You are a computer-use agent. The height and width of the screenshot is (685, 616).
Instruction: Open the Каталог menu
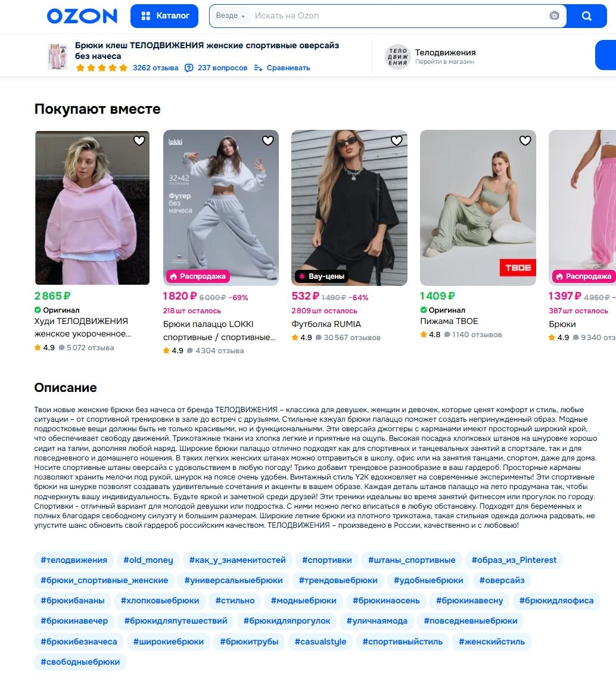(164, 15)
